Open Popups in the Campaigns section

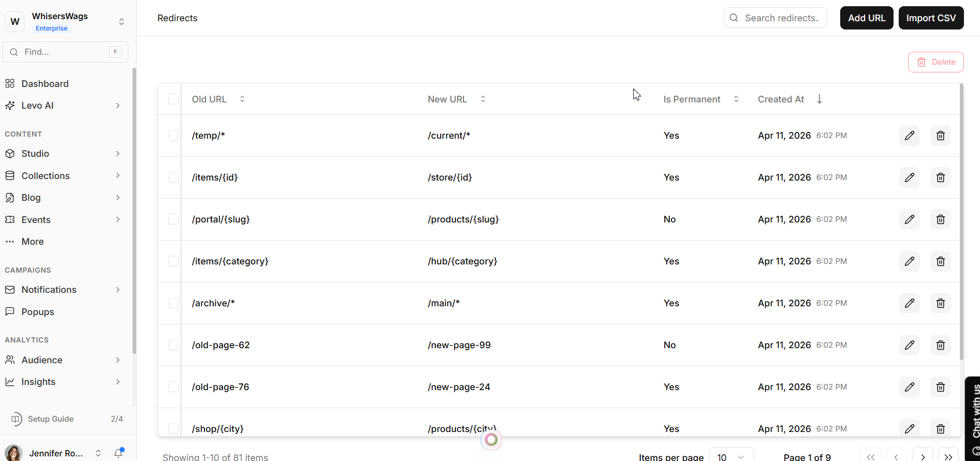(x=38, y=312)
